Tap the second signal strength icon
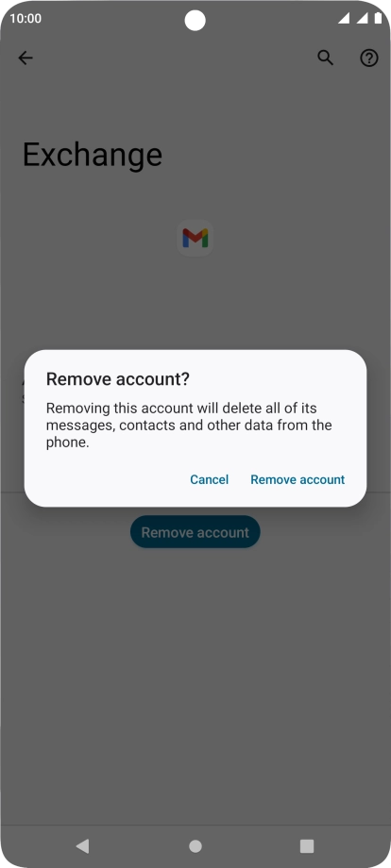Viewport: 391px width, 868px height. [x=363, y=18]
